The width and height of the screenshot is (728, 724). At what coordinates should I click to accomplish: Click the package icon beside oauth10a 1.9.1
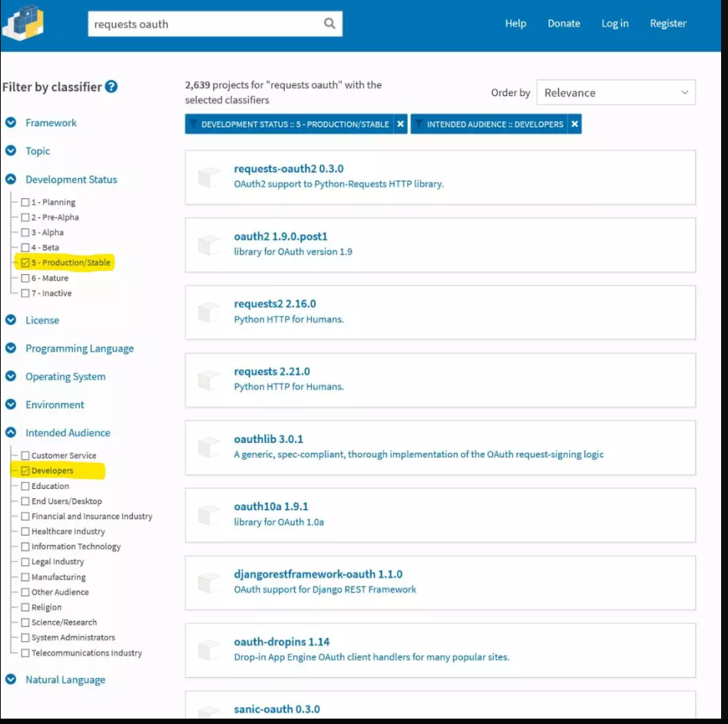209,515
